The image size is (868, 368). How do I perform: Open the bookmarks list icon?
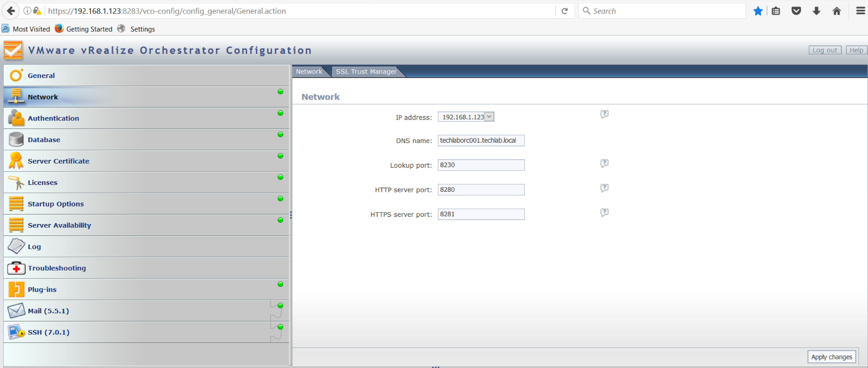click(x=776, y=11)
